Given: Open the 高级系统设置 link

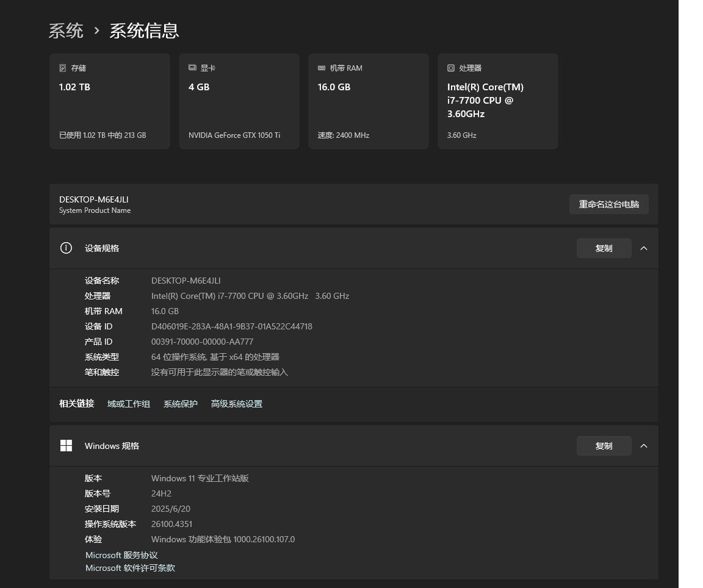Looking at the screenshot, I should [237, 404].
